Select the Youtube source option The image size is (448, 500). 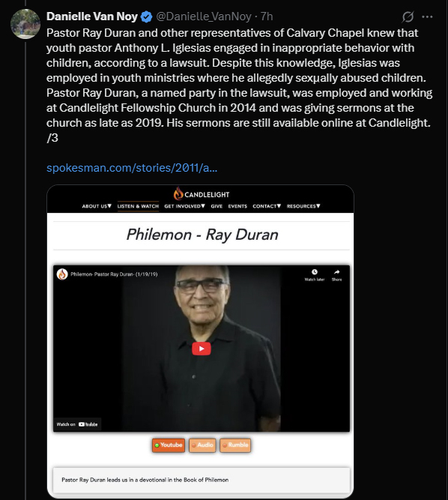(169, 445)
